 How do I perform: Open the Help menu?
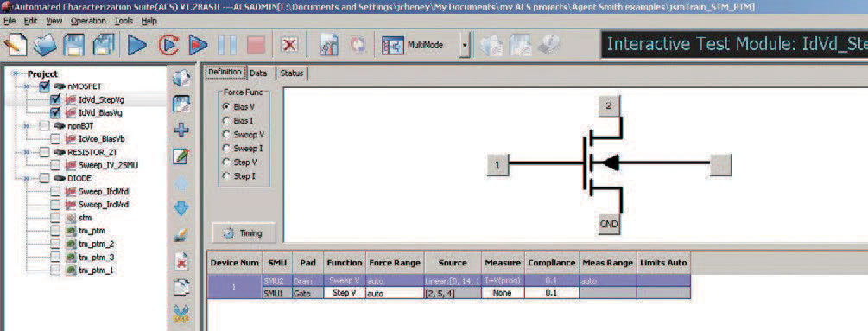pyautogui.click(x=149, y=21)
